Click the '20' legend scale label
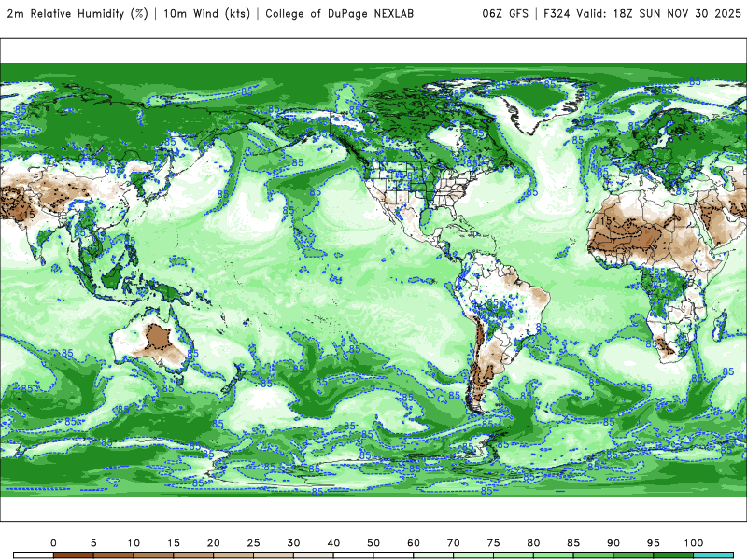This screenshot has height=560, width=747. pos(214,543)
